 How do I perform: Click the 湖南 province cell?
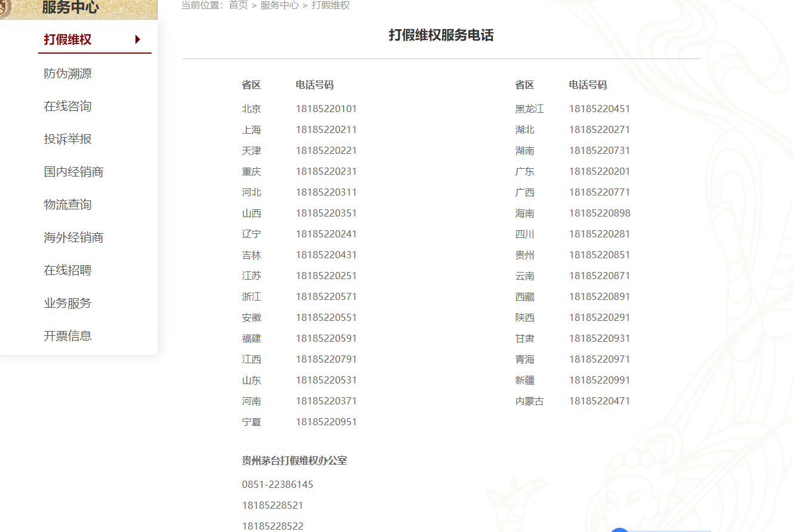point(524,150)
